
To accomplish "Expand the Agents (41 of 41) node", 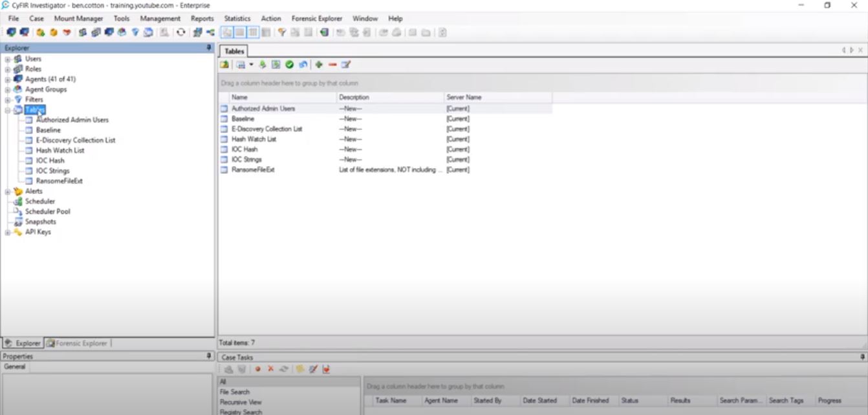I will (8, 80).
